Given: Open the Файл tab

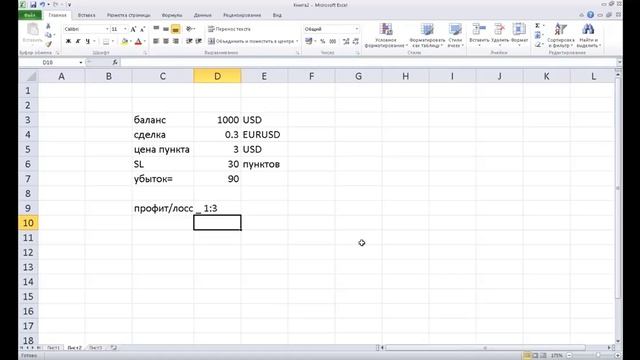Looking at the screenshot, I should click(x=30, y=15).
